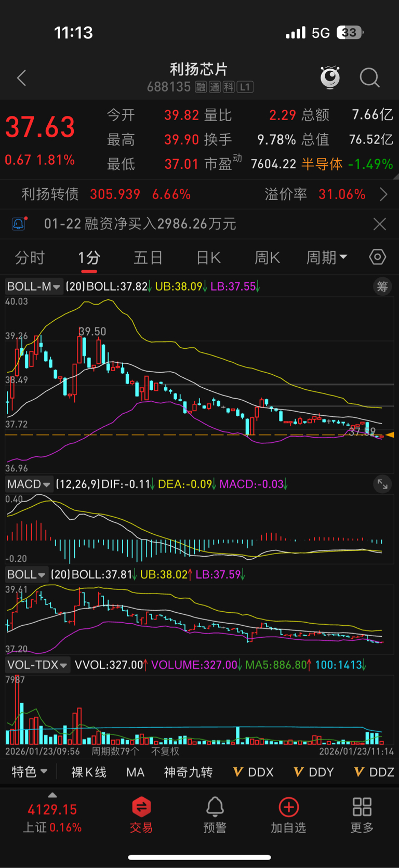
Task: Tap the 科 STAR-market tag
Action: click(x=229, y=87)
